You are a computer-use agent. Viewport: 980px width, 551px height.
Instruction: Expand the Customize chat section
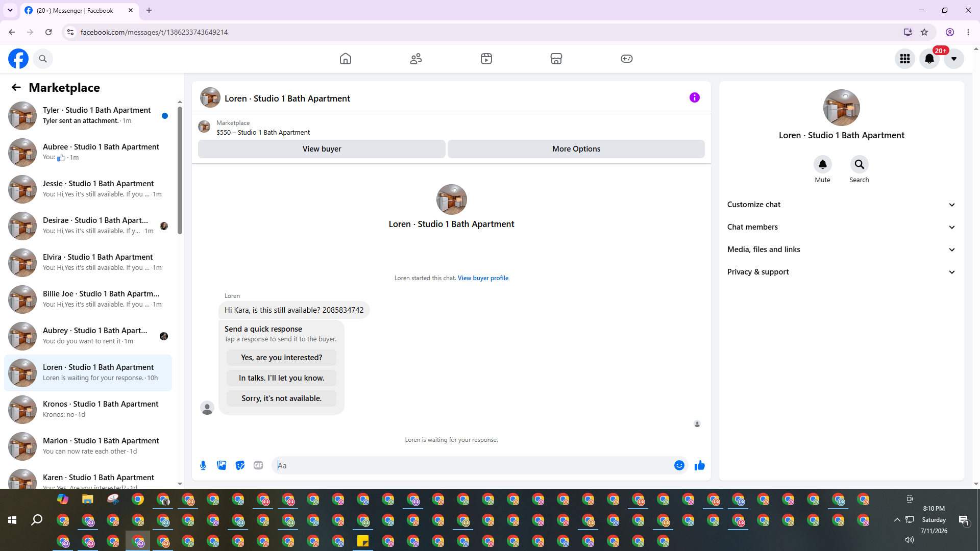842,205
